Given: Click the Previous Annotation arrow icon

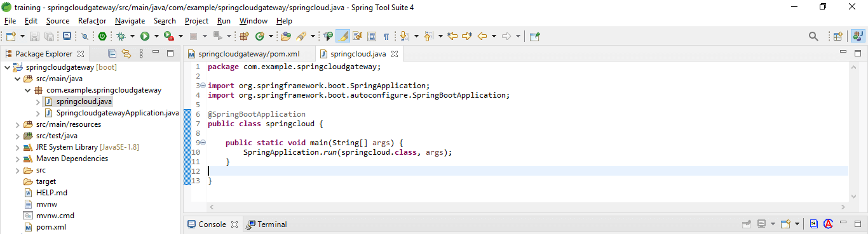Looking at the screenshot, I should (429, 36).
